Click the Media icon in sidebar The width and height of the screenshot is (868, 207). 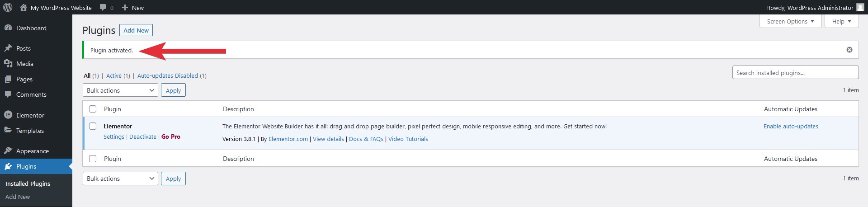(x=8, y=64)
